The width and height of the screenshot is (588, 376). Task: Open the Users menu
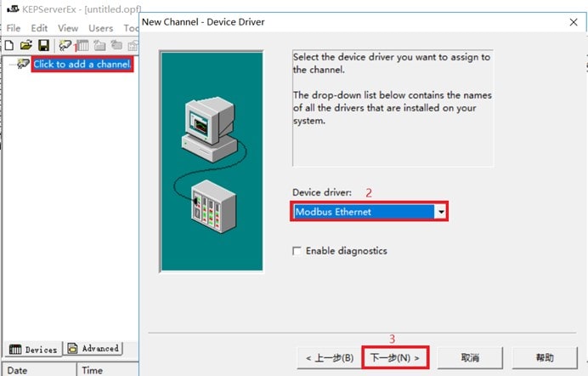(x=100, y=28)
